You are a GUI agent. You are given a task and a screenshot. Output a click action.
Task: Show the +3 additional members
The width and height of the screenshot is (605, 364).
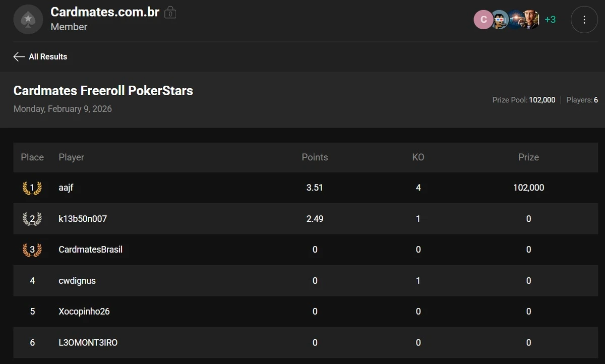point(550,20)
